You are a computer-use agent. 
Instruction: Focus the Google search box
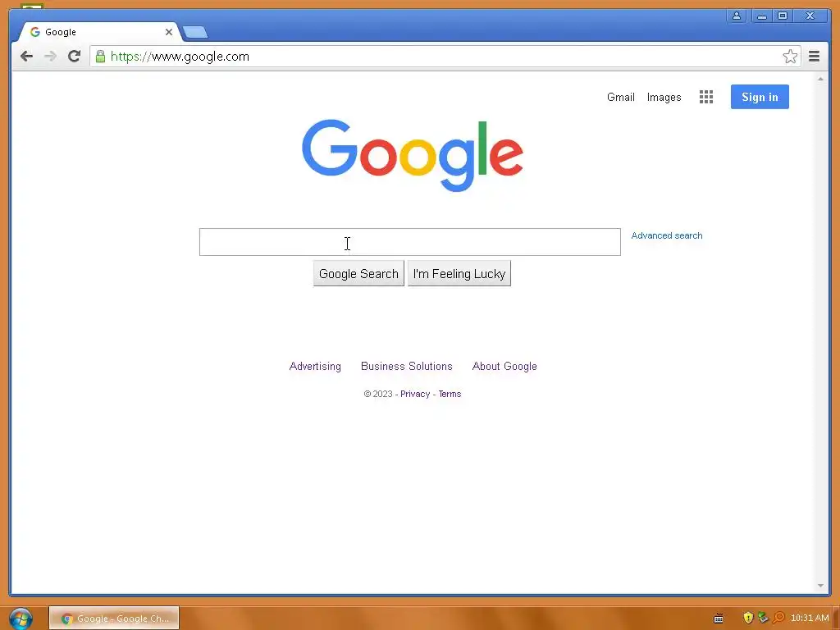click(410, 242)
